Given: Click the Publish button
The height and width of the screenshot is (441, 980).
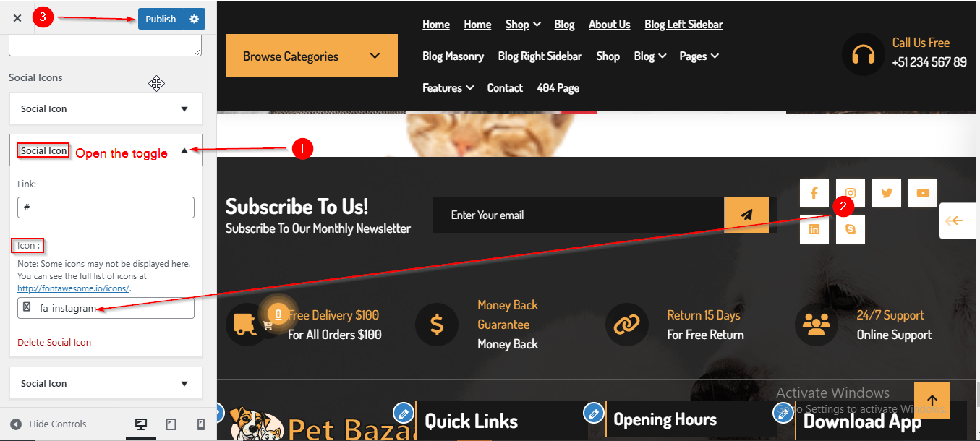Looking at the screenshot, I should click(161, 19).
